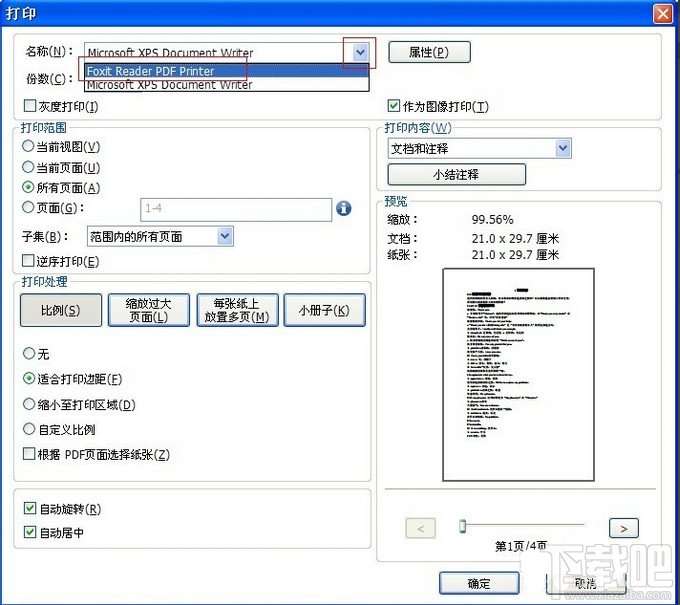
Task: Select 缩小至打印区域(D) radio option
Action: [x=29, y=404]
